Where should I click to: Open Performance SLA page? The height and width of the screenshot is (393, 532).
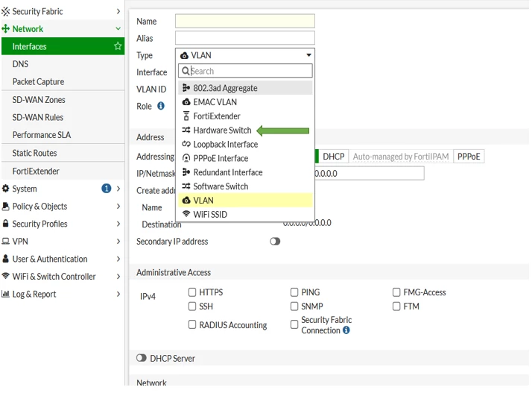pyautogui.click(x=63, y=135)
